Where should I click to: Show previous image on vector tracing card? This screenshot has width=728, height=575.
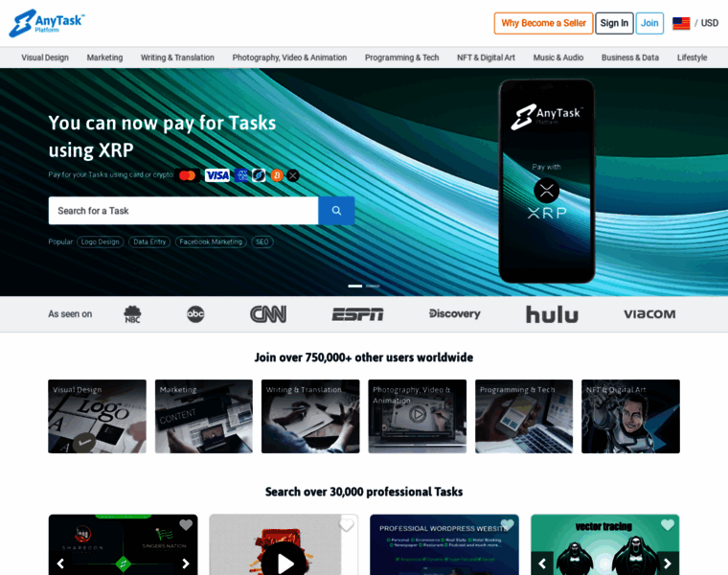coord(542,563)
